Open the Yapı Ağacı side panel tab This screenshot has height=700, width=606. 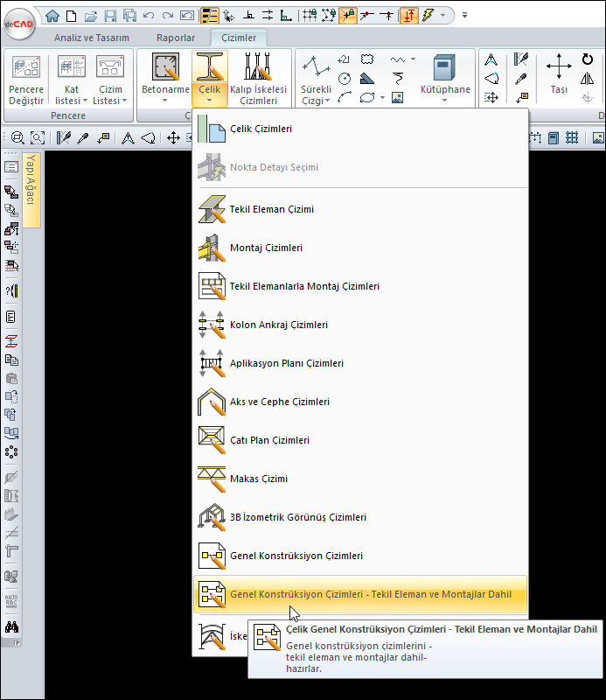pos(31,189)
